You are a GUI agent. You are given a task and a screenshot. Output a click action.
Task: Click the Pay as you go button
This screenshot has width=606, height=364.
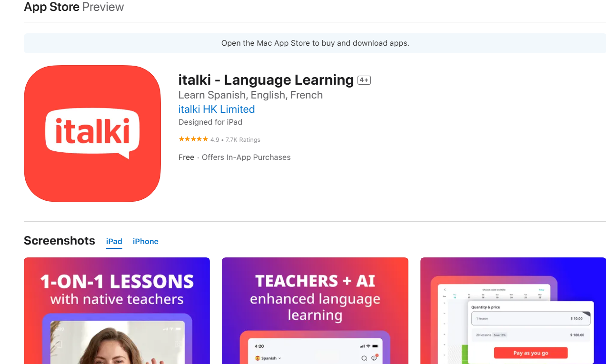(x=531, y=353)
